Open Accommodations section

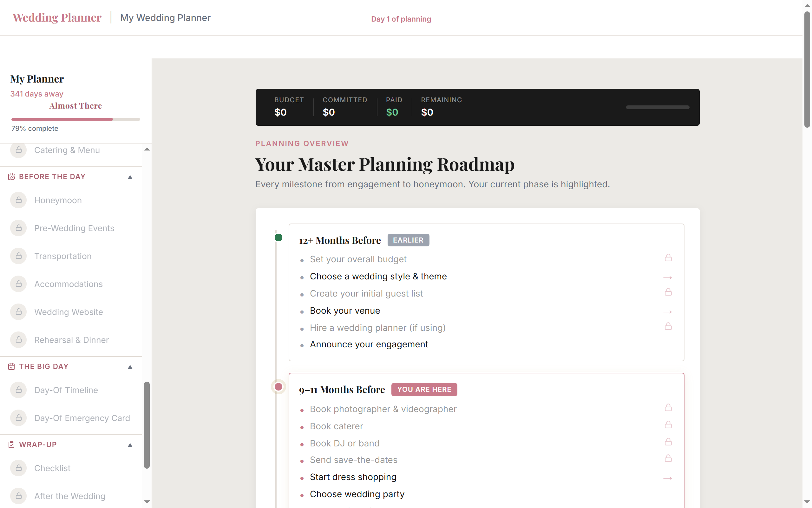tap(71, 284)
